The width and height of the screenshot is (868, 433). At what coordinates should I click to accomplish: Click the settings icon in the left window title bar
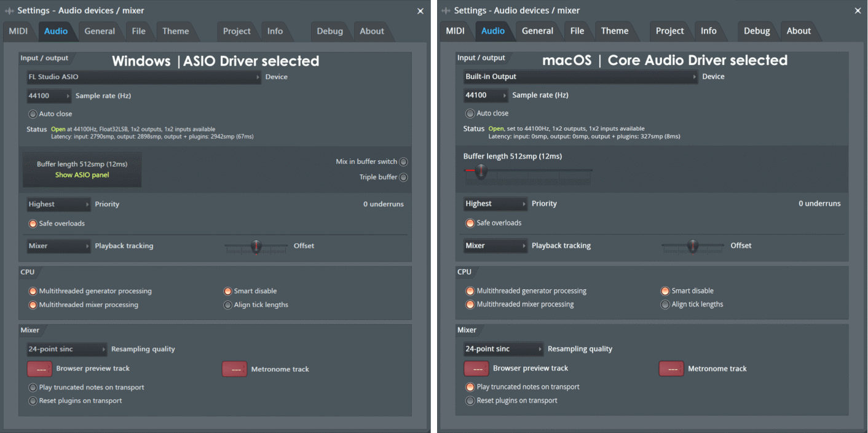tap(9, 11)
